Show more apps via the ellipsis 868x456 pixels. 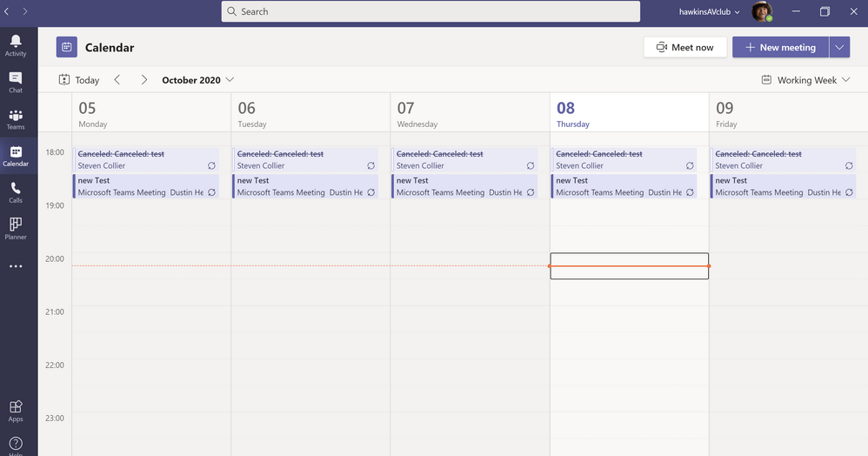pyautogui.click(x=16, y=266)
